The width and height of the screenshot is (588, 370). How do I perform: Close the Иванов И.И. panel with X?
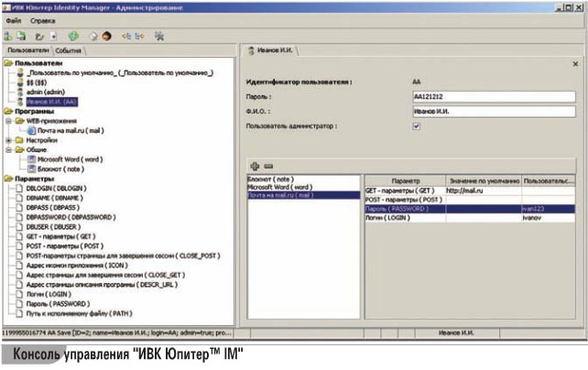(x=575, y=64)
